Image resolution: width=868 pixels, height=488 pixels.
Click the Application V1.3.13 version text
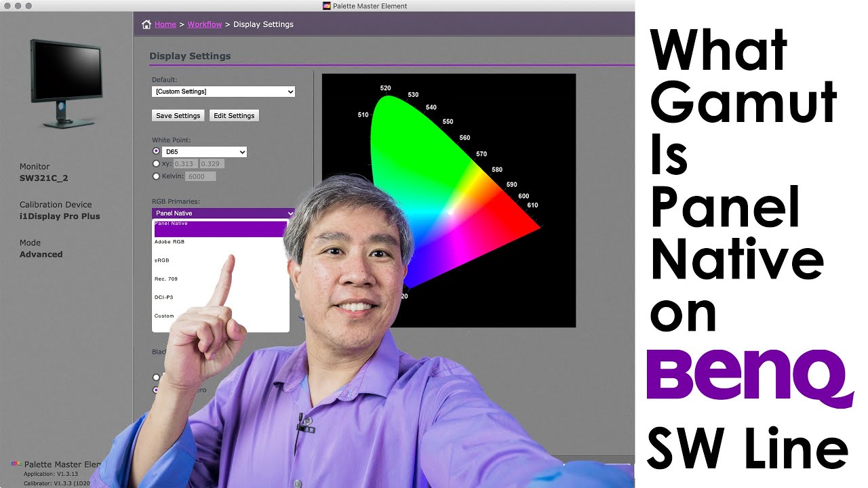[x=52, y=474]
